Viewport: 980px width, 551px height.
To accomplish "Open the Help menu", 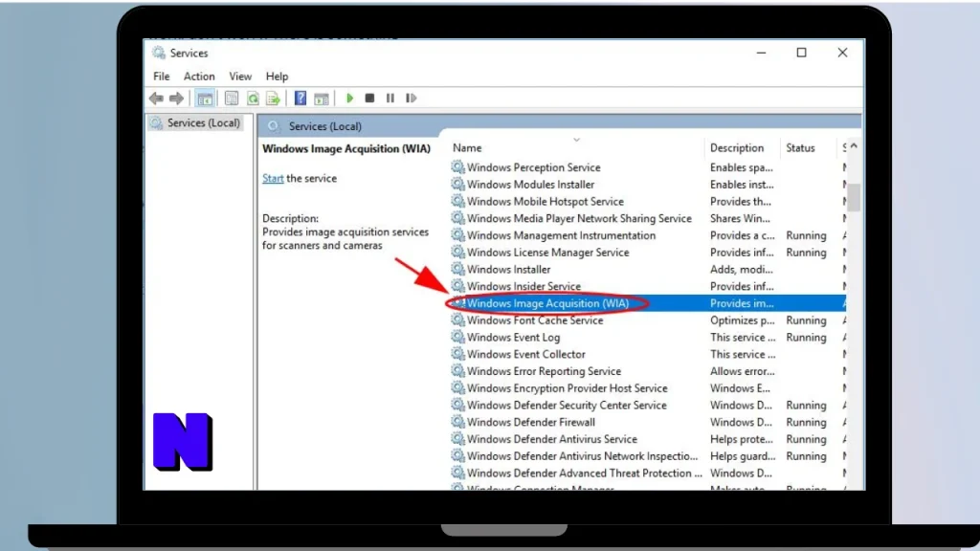I will tap(277, 77).
